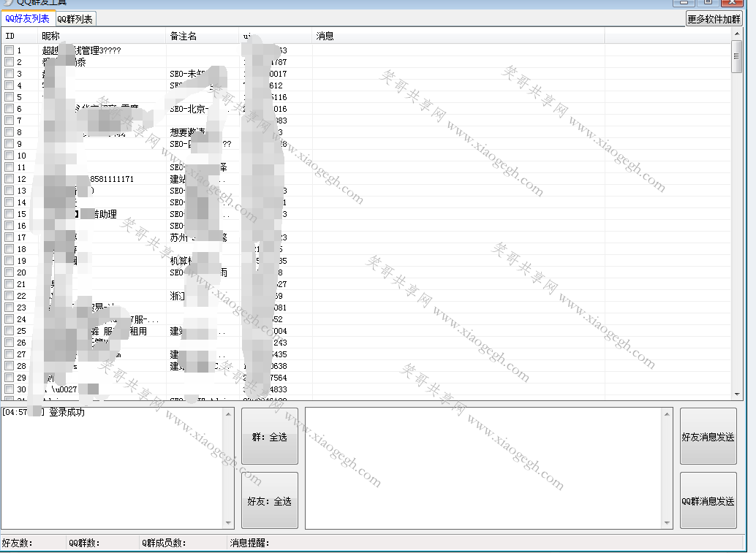Click the 好友消息发送 button
The image size is (756, 553).
pos(708,436)
